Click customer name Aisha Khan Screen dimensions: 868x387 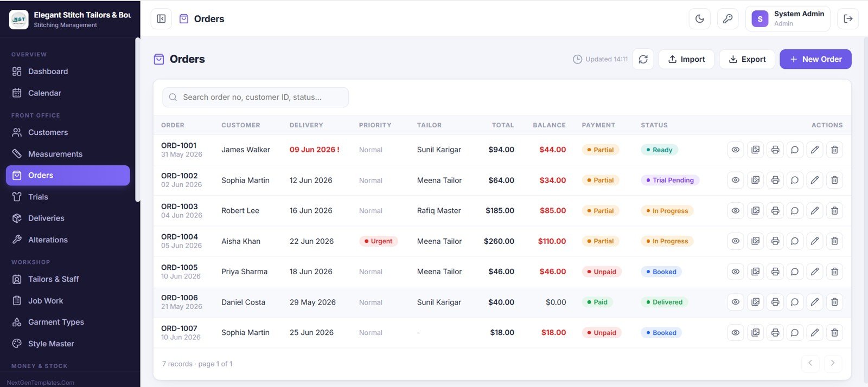click(x=241, y=241)
